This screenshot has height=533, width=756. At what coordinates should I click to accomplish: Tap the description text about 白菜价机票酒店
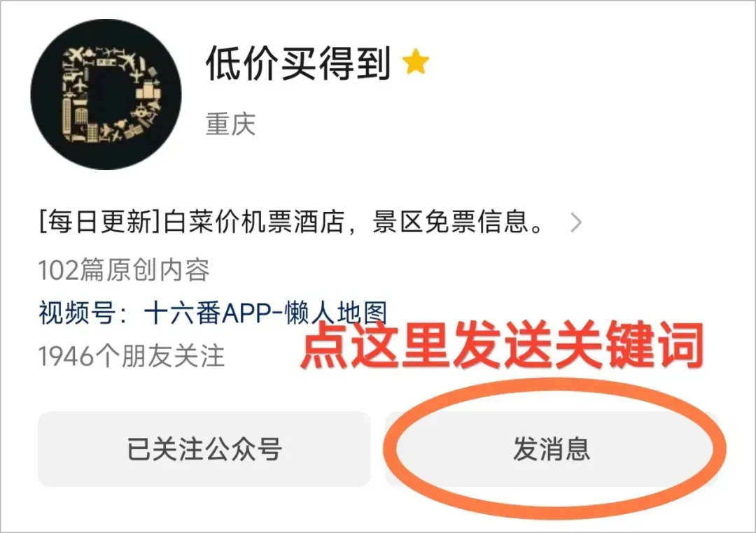point(292,222)
